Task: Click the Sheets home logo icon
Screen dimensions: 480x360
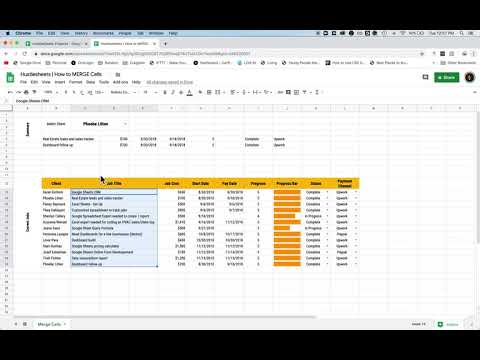Action: (x=10, y=77)
